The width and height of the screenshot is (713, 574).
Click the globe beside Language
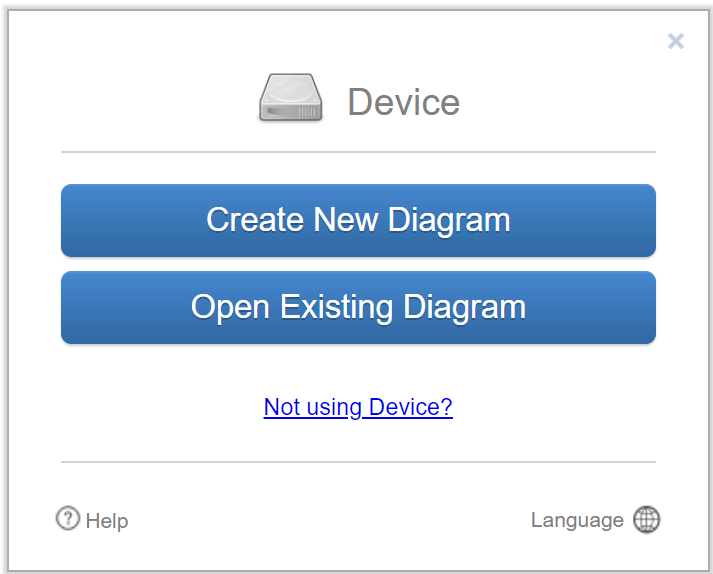[647, 520]
